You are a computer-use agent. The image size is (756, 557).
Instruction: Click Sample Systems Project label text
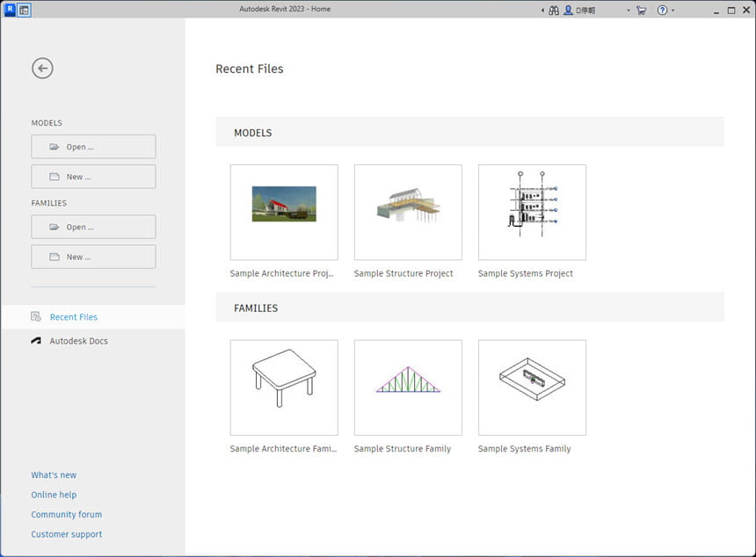point(526,273)
